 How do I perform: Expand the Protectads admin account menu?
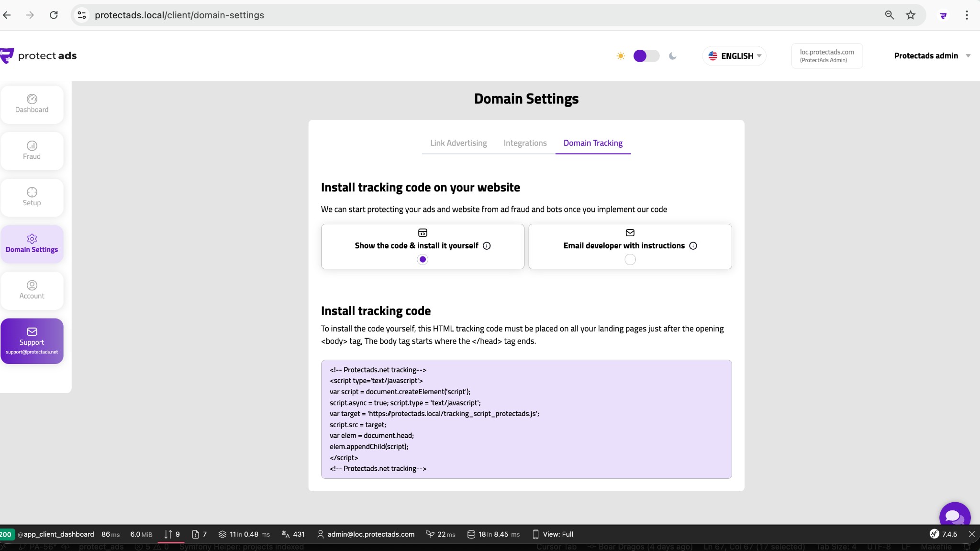point(931,55)
